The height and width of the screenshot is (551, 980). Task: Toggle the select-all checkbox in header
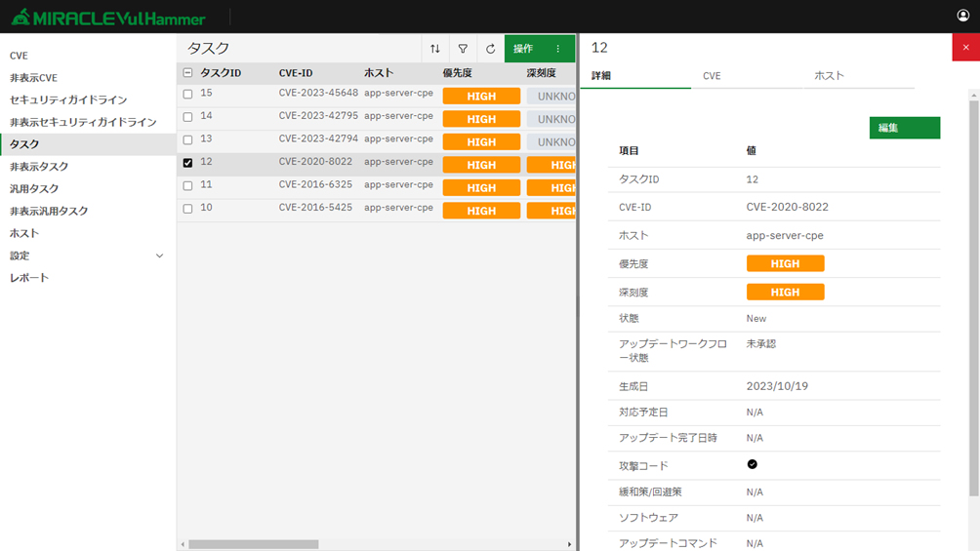[x=187, y=73]
